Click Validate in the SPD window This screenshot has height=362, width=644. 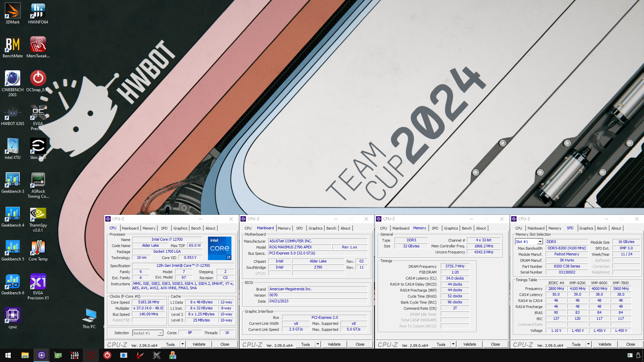point(605,344)
